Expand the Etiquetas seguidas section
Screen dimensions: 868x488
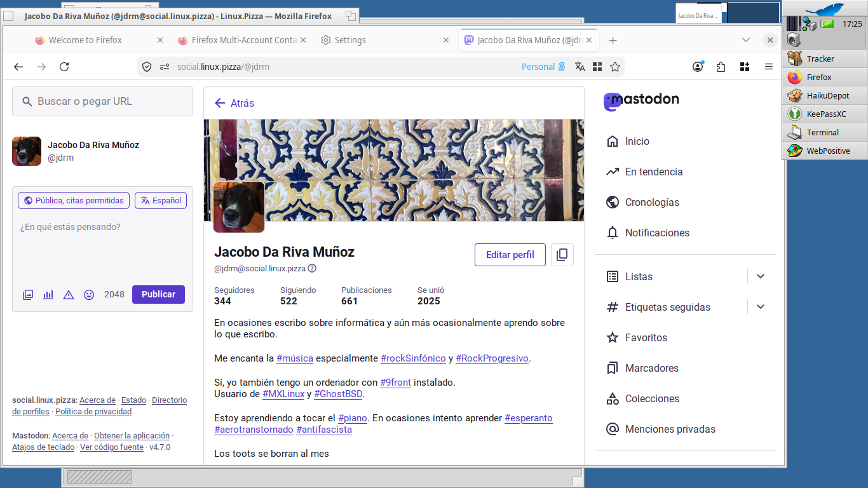(x=761, y=307)
